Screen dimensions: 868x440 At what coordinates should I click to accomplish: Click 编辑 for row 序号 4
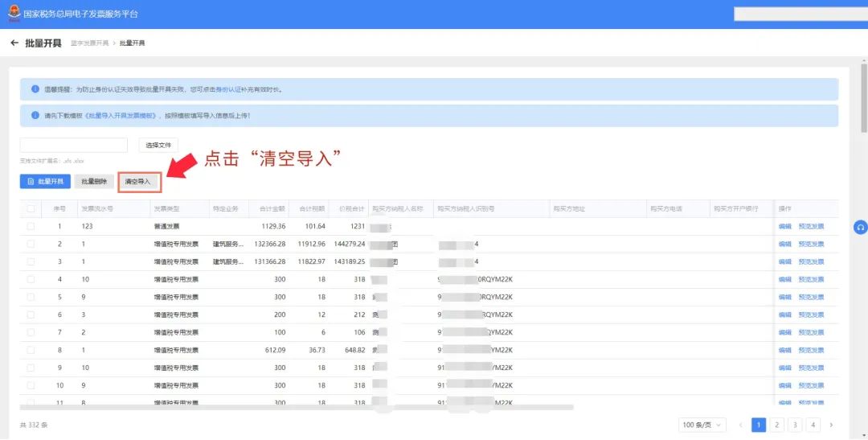tap(785, 279)
